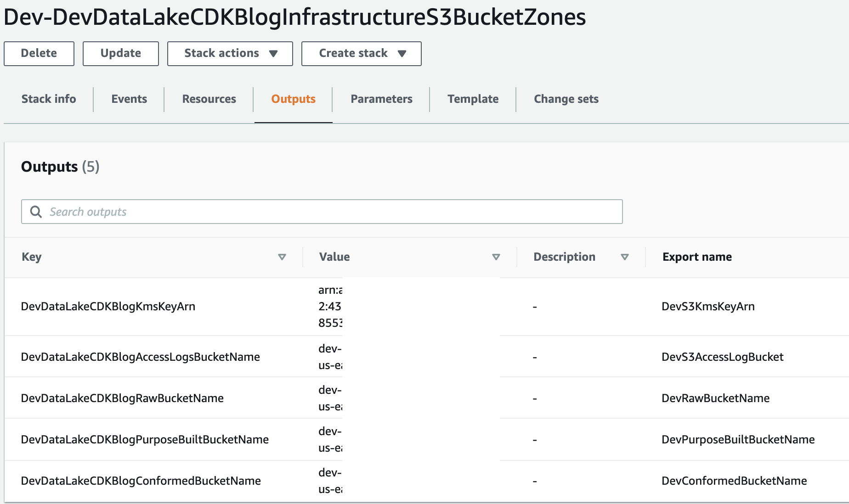Select DevDataLakeCDKBlogKmsKeyArn key
Viewport: 849px width, 504px height.
108,307
